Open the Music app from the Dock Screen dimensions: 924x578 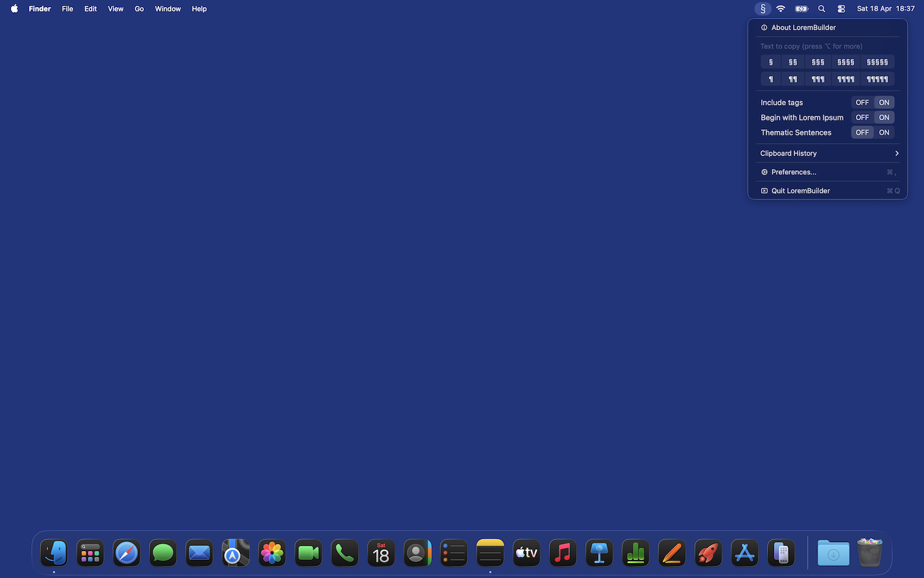click(x=563, y=552)
